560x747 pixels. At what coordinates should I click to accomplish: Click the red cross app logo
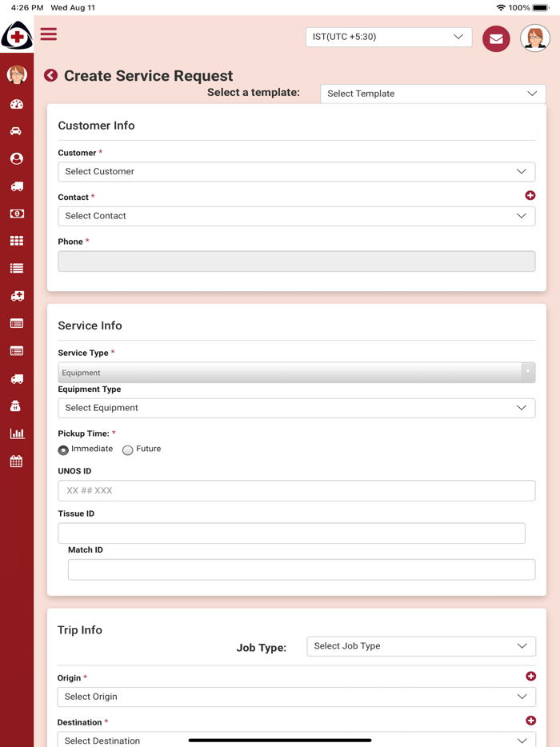point(17,36)
